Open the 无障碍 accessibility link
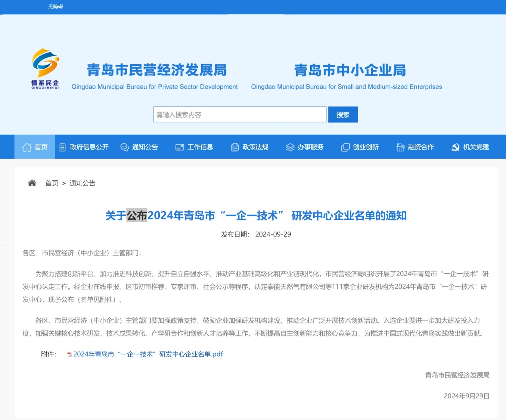 click(x=56, y=6)
